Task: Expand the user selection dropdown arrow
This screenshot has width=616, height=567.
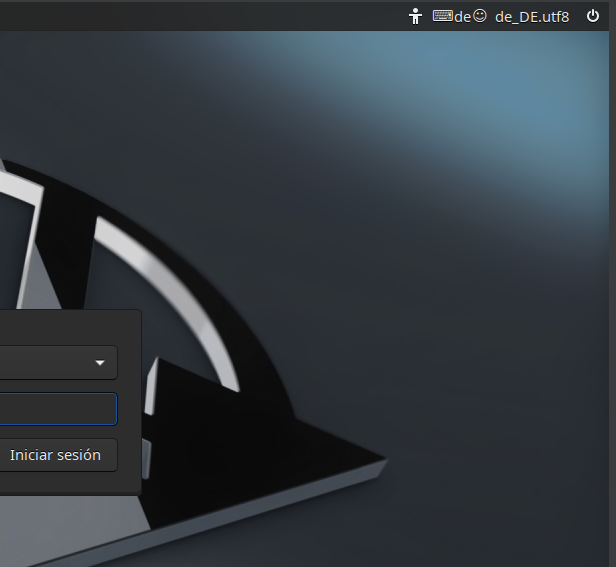Action: point(100,363)
